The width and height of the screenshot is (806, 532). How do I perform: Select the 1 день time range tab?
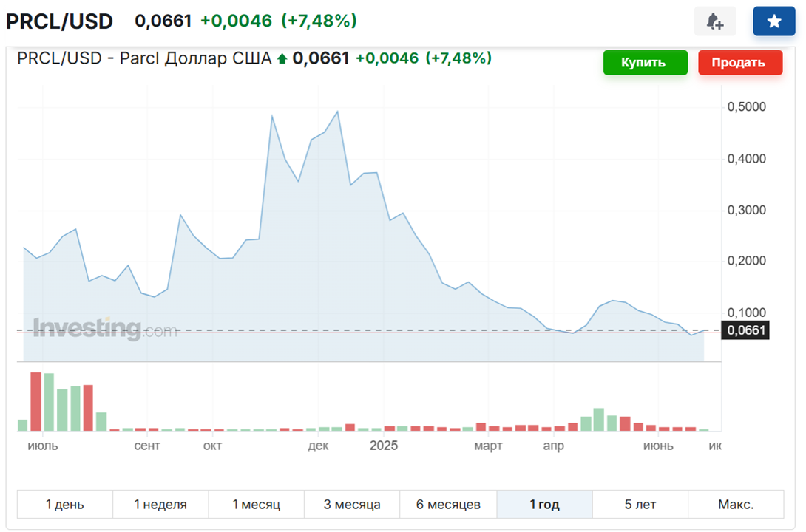[x=65, y=504]
